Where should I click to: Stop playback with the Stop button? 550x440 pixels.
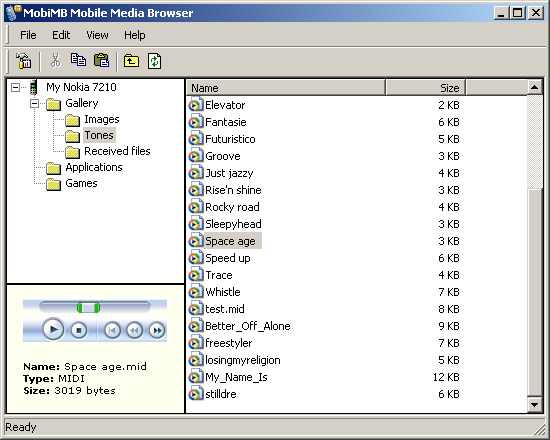pyautogui.click(x=79, y=330)
